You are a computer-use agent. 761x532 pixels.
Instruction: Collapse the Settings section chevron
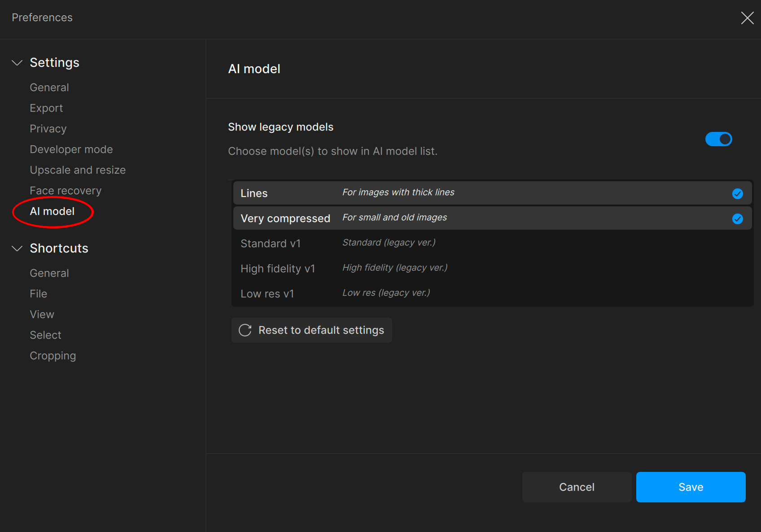point(17,63)
